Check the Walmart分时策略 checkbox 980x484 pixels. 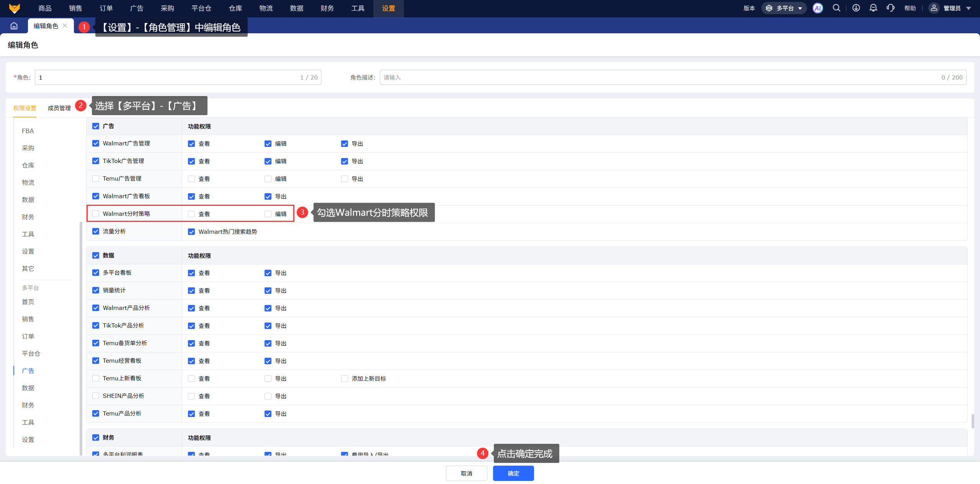click(96, 213)
